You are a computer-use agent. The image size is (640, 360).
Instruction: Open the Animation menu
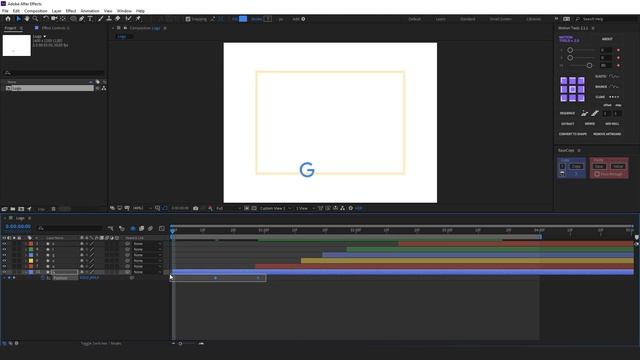coord(90,11)
